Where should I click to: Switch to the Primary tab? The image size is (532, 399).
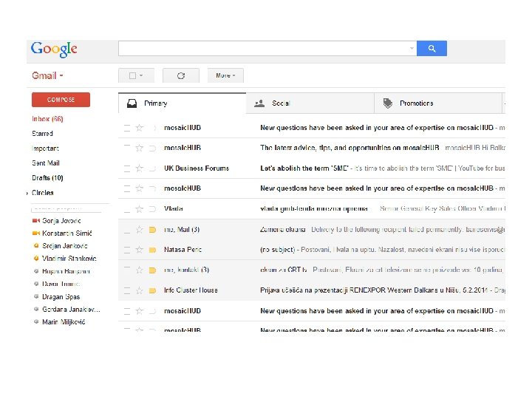pyautogui.click(x=183, y=103)
